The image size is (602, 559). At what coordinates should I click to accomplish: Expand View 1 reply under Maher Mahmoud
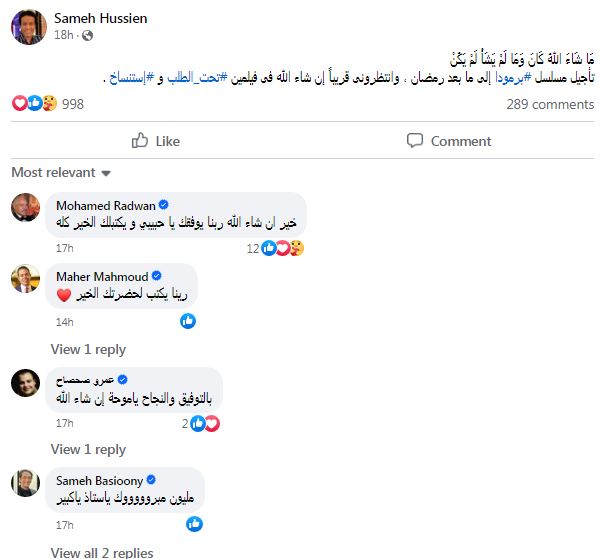pyautogui.click(x=88, y=349)
